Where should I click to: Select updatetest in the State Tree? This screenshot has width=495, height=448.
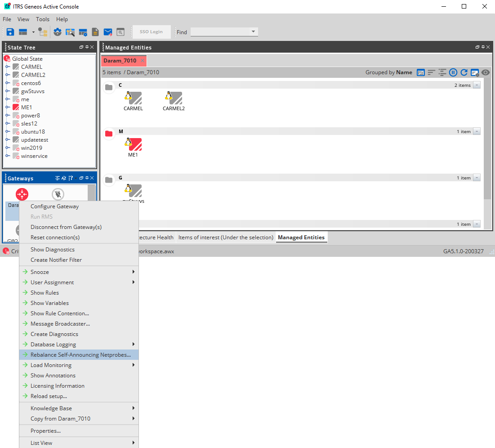(x=35, y=140)
